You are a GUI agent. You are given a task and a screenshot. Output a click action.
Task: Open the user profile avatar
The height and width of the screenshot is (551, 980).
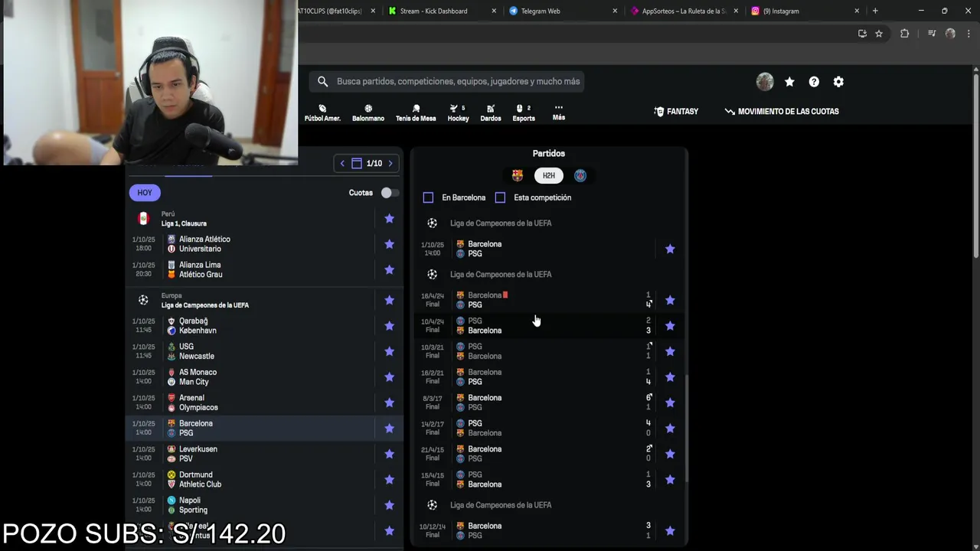(x=765, y=82)
